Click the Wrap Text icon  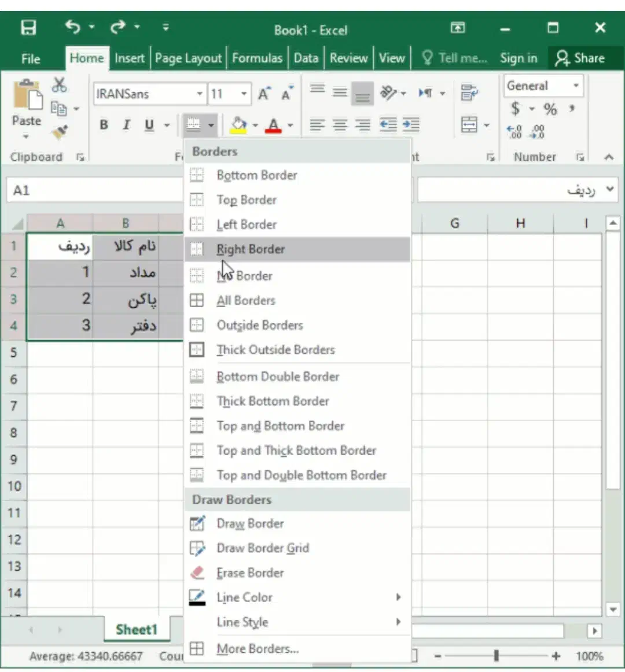(x=469, y=93)
